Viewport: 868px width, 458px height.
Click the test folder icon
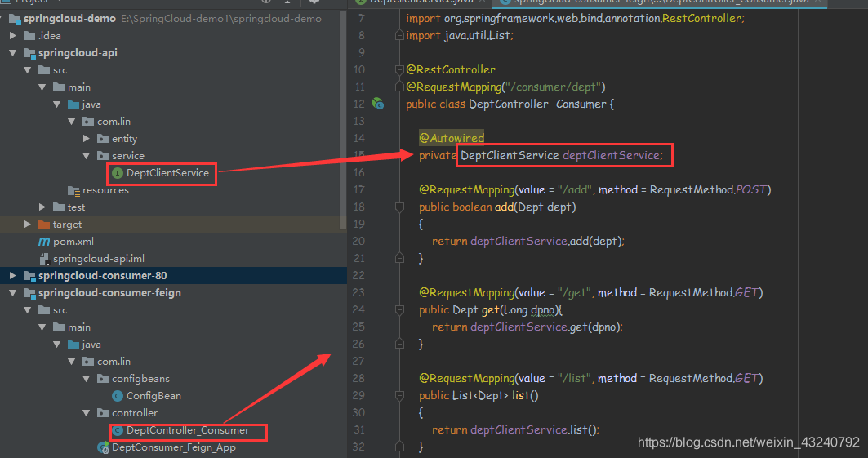click(x=59, y=207)
